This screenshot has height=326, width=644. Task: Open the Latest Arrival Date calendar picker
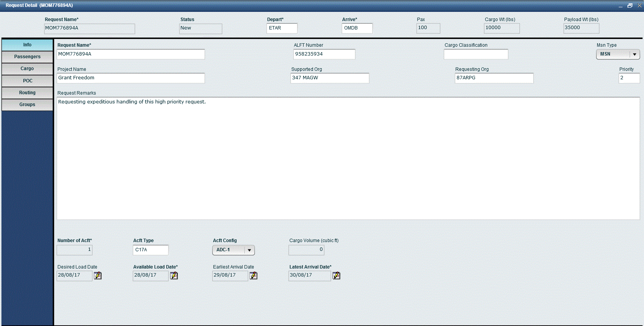(x=336, y=275)
